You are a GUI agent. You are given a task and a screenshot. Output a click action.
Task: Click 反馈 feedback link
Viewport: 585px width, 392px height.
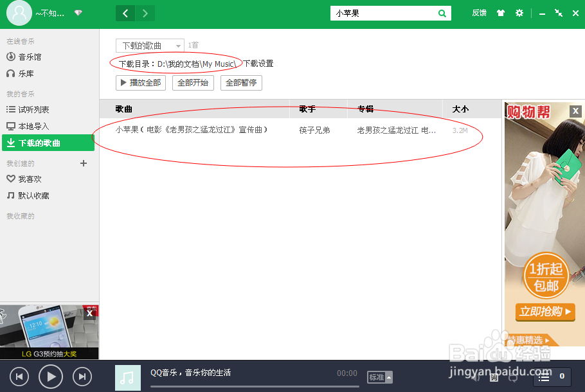point(479,13)
